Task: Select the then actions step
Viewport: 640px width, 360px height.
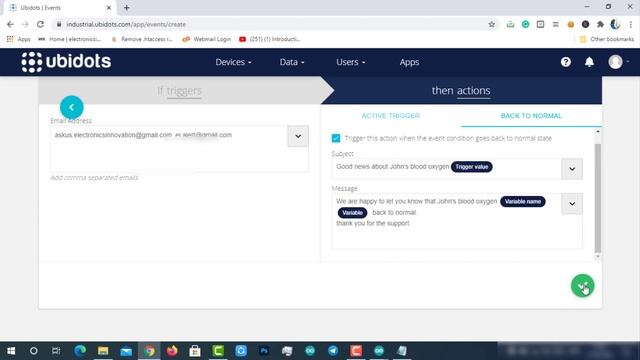Action: click(461, 91)
